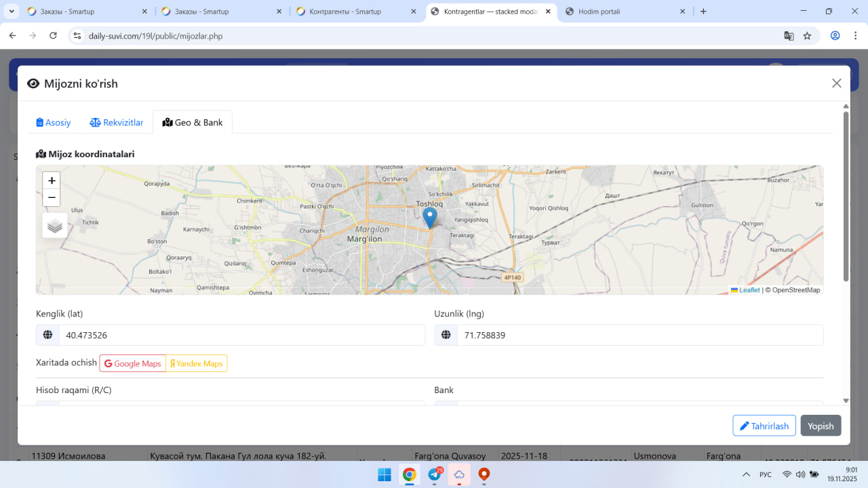Open the Контрагенты - Smartup browser tab
The image size is (868, 488).
pos(345,12)
